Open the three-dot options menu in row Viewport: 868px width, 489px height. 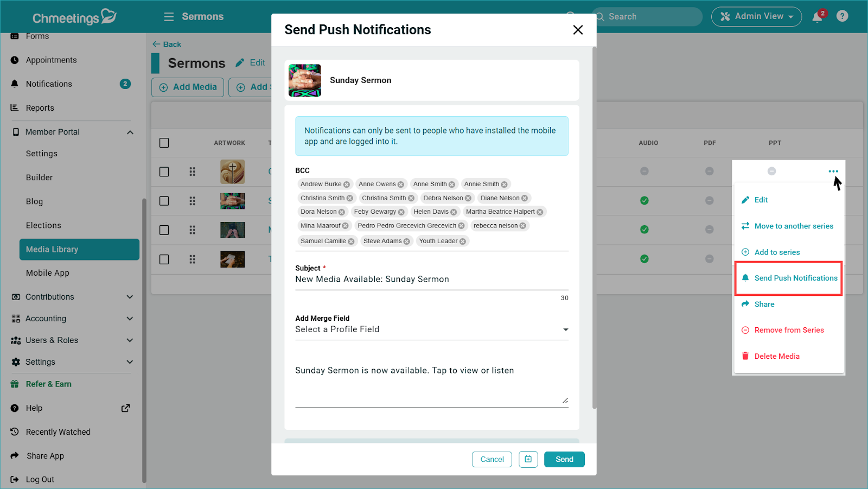pos(833,172)
